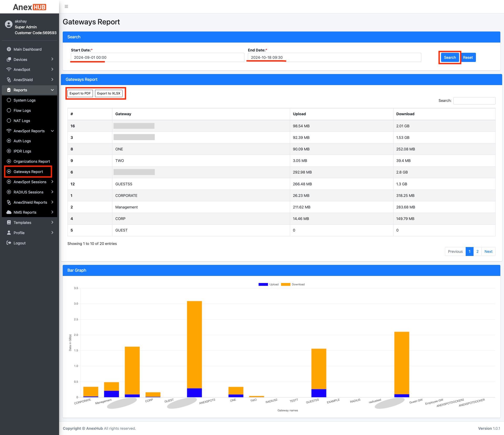The width and height of the screenshot is (504, 435).
Task: Expand the Devices menu chevron
Action: [52, 59]
